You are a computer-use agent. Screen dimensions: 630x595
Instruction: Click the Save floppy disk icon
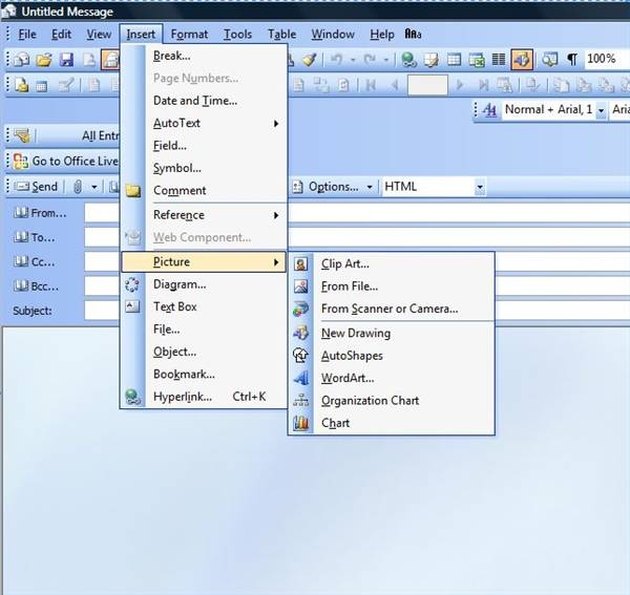67,60
